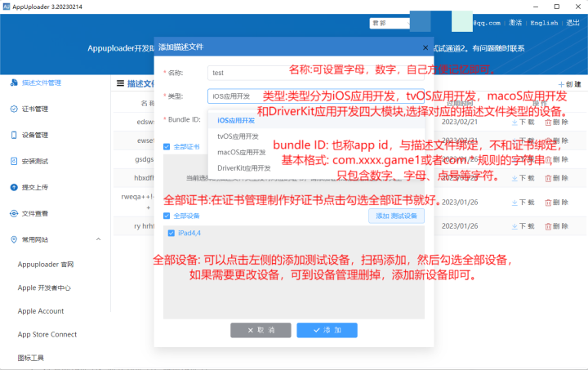Select macOS应用开发 from the type list
Viewport: 588px width, 370px height.
click(317, 152)
